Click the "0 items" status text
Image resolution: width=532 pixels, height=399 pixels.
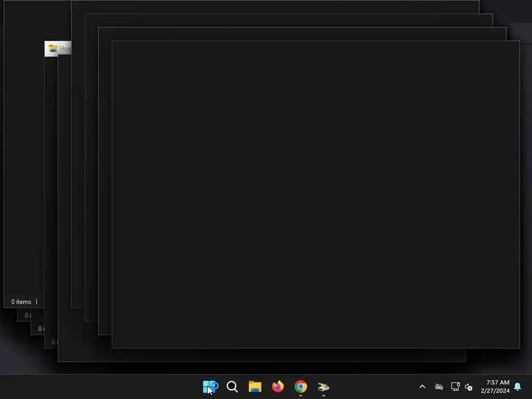(x=21, y=302)
